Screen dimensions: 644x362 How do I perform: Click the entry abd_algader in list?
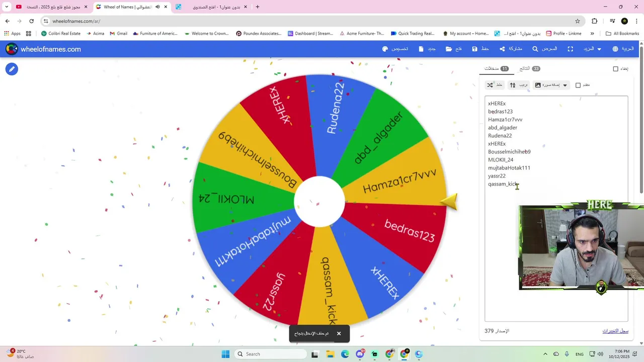503,128
